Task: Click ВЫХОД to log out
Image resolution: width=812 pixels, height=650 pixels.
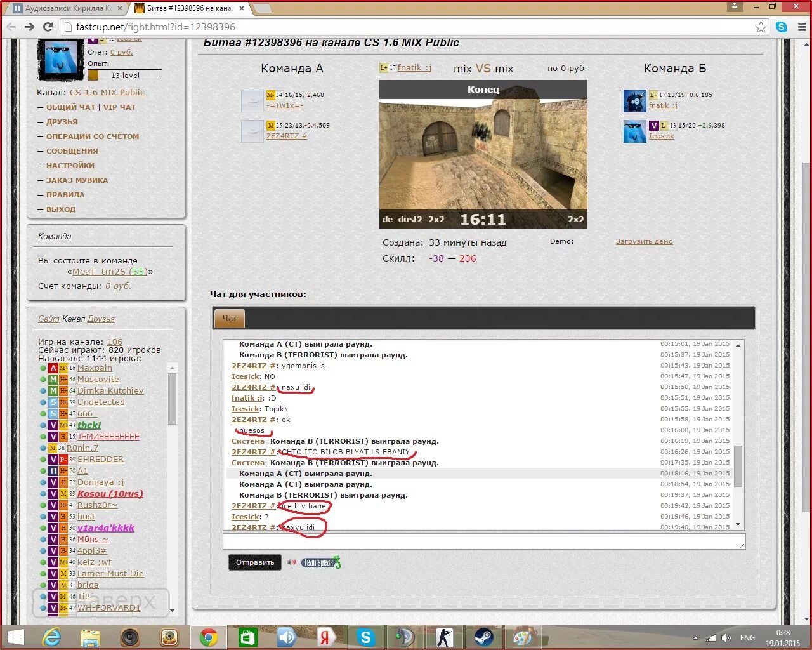Action: [x=61, y=209]
